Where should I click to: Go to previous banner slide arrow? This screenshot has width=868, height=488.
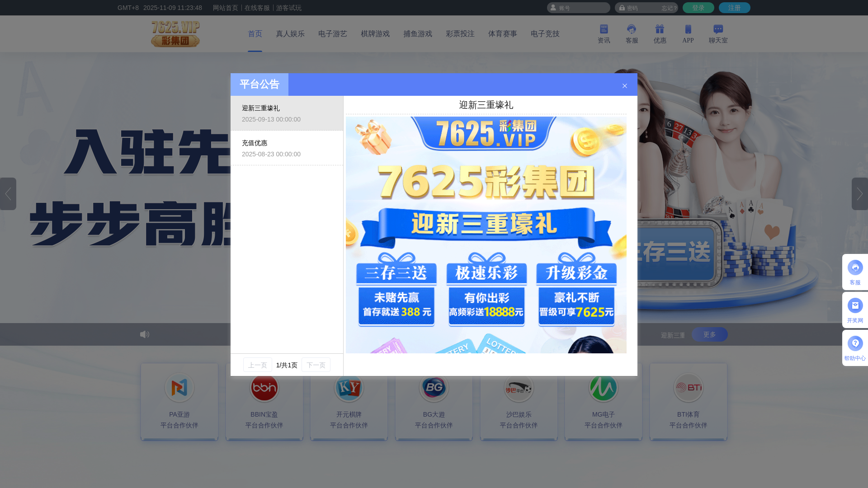point(8,194)
